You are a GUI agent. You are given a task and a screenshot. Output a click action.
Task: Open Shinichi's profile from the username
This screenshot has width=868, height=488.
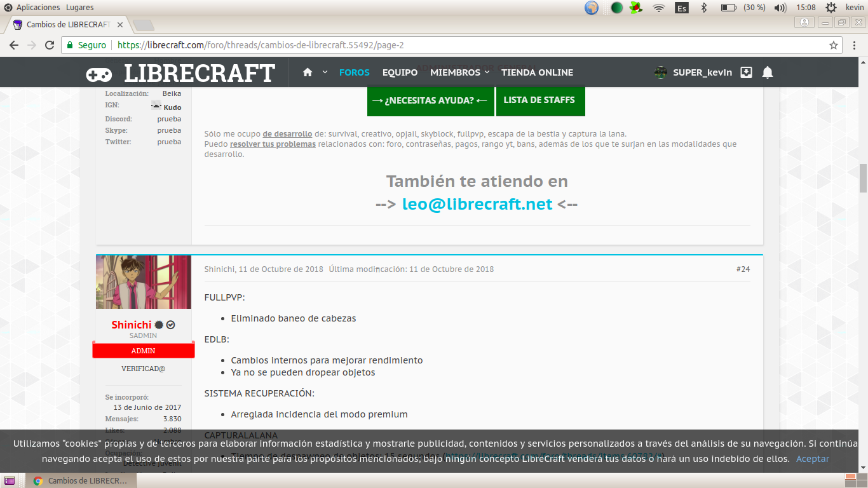(x=132, y=325)
